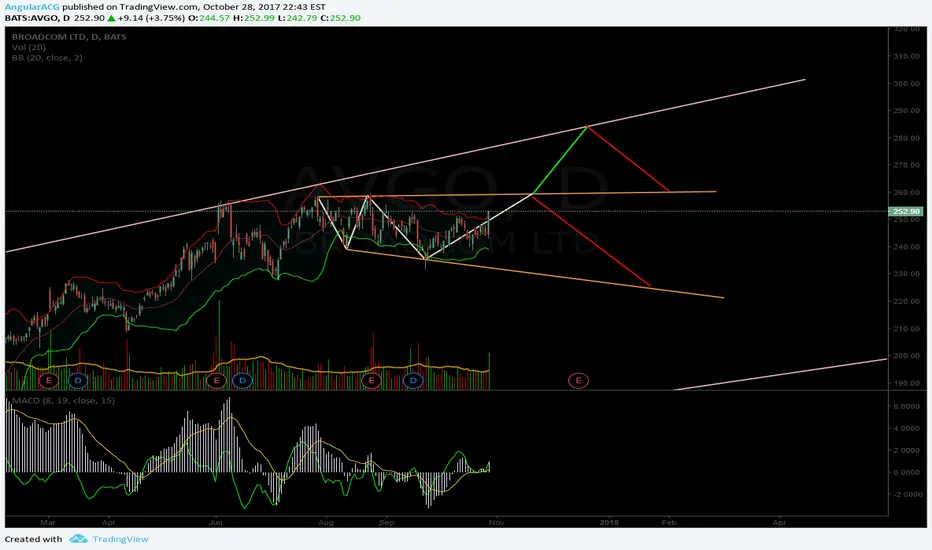Open the AngularACG author link
Screen dimensions: 932x550
click(x=32, y=7)
